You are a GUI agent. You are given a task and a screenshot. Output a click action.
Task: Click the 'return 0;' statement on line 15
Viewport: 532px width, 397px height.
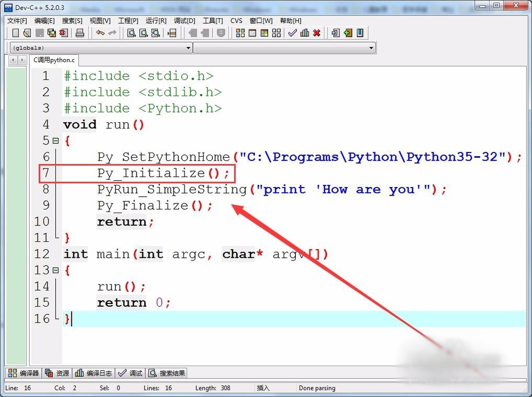click(x=134, y=302)
